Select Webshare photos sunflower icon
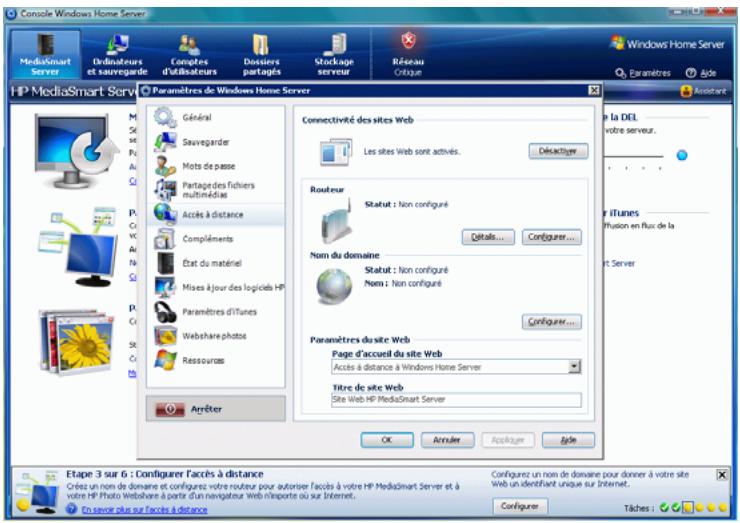The width and height of the screenshot is (740, 523). [x=165, y=336]
